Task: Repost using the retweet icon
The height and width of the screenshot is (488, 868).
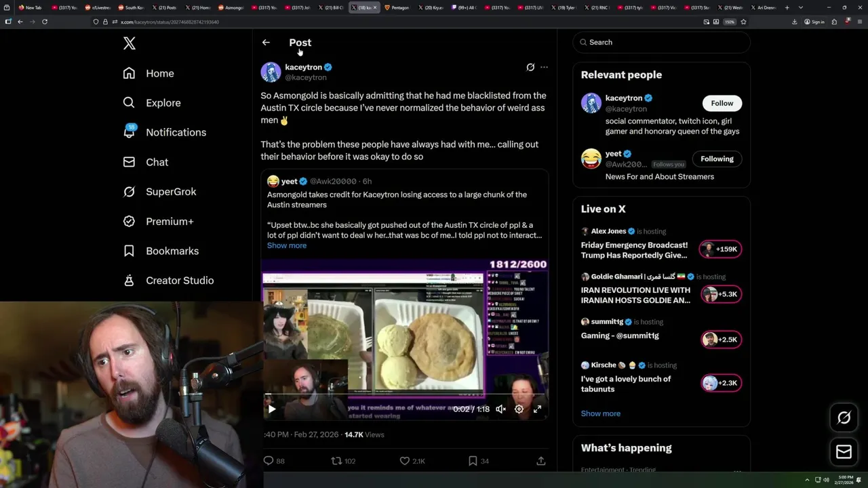Action: 336,461
